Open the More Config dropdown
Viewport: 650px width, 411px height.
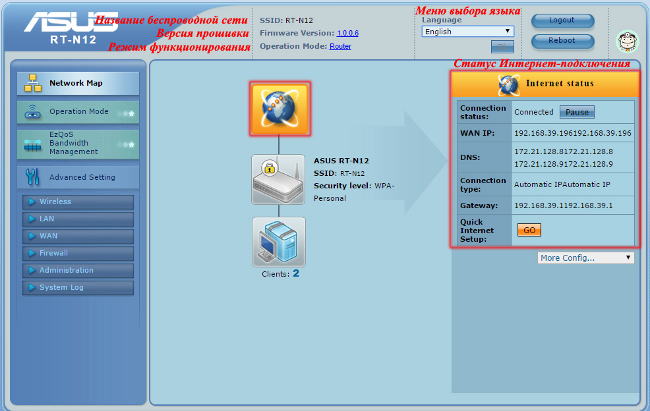pyautogui.click(x=585, y=258)
